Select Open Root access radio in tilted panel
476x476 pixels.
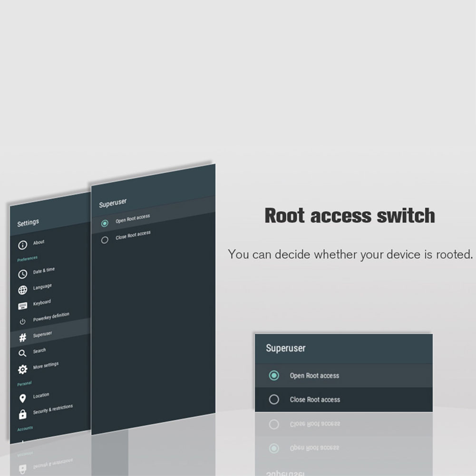[x=105, y=223]
